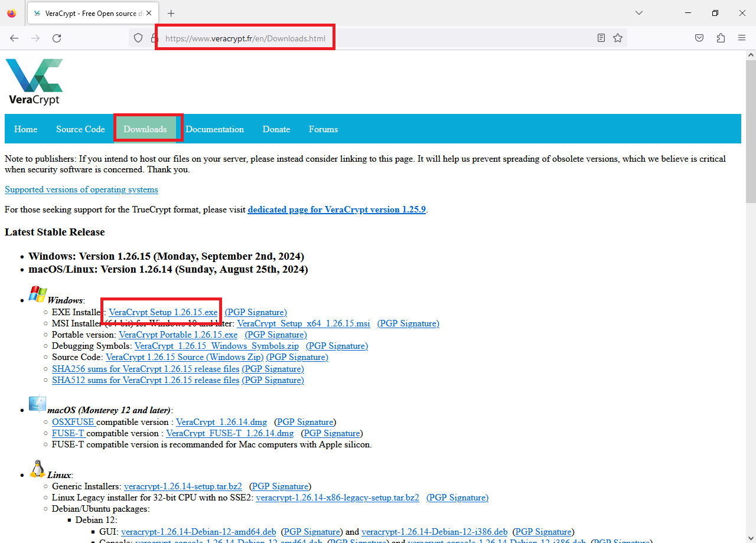Open PGP Signature for generic Linux installer
The height and width of the screenshot is (543, 756).
(x=281, y=486)
